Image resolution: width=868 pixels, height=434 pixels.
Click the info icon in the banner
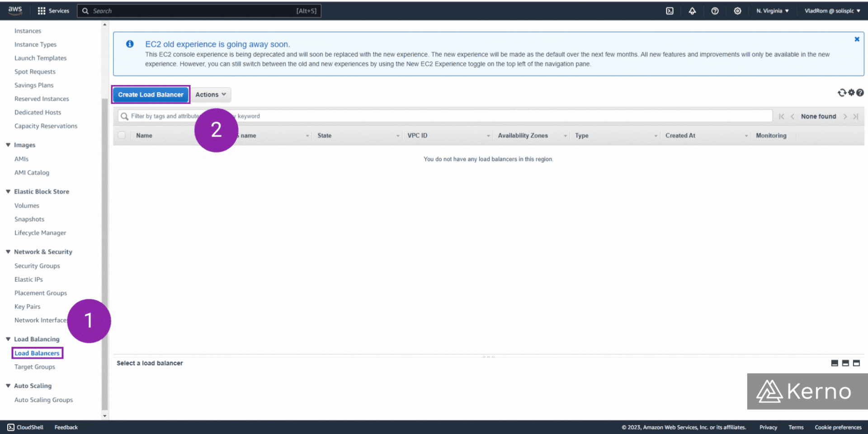point(130,44)
